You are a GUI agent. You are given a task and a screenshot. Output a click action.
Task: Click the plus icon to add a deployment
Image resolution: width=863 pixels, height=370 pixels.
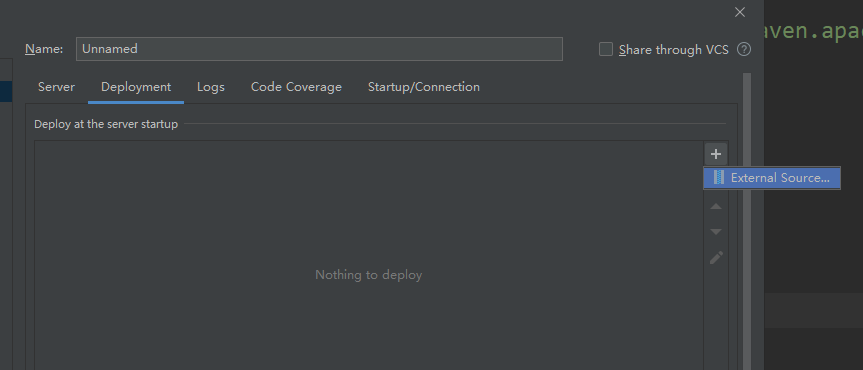[715, 154]
